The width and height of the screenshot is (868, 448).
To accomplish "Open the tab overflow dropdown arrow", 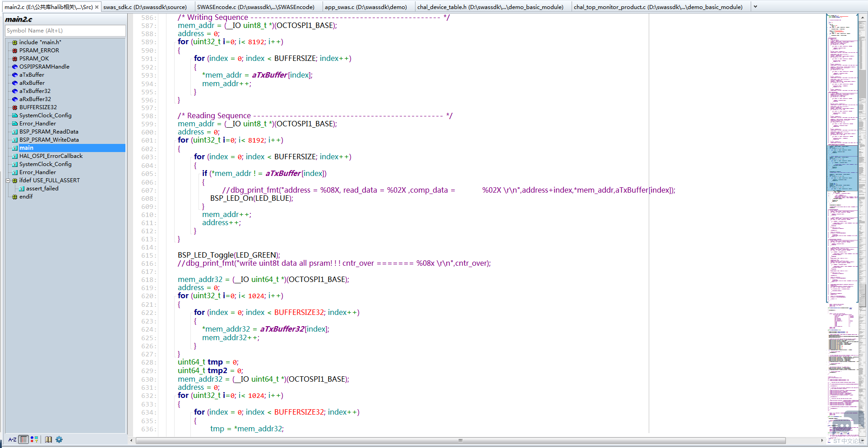I will tap(755, 7).
